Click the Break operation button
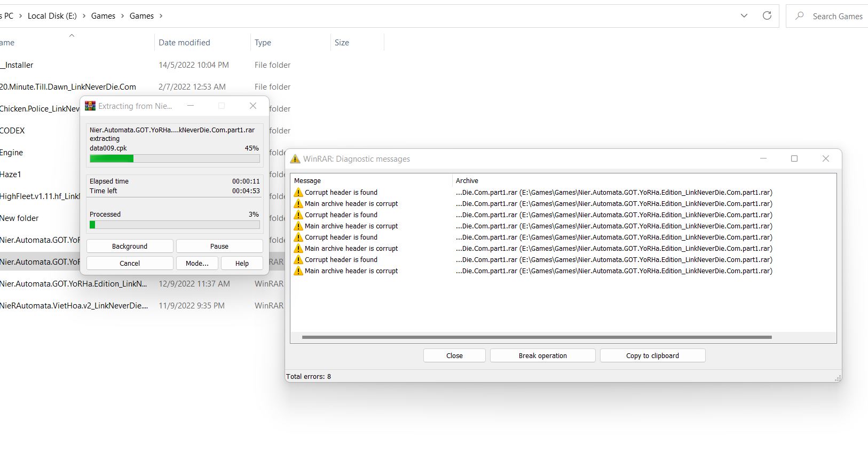Viewport: 868px width, 468px height. [542, 355]
